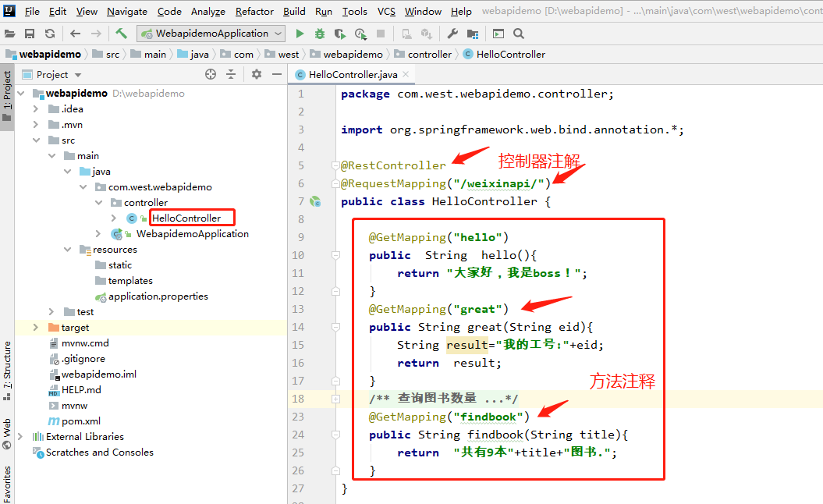This screenshot has height=504, width=823.
Task: Click the Open folder toolbar icon
Action: (x=10, y=34)
